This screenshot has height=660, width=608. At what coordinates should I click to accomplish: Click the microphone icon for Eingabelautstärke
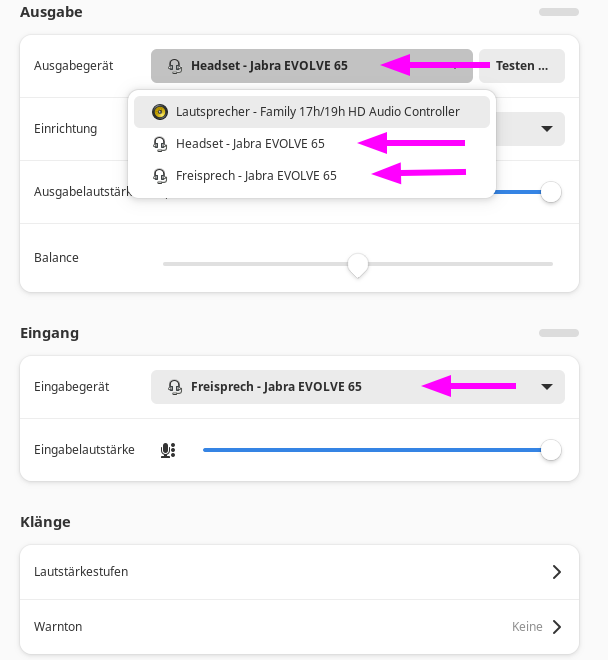pyautogui.click(x=168, y=450)
